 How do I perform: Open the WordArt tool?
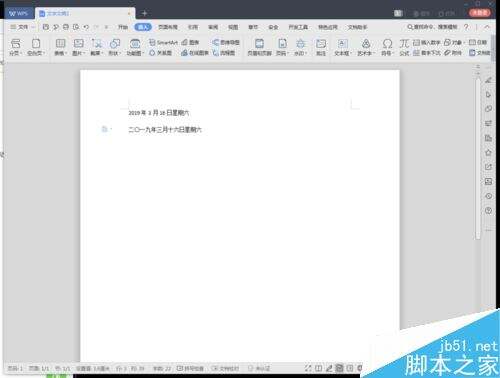[366, 46]
